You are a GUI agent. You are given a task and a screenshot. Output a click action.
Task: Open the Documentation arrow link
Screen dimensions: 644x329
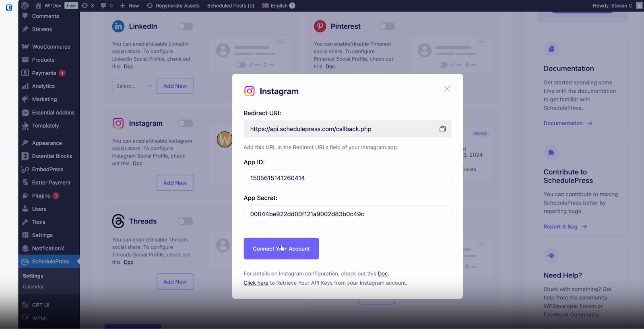pyautogui.click(x=568, y=123)
